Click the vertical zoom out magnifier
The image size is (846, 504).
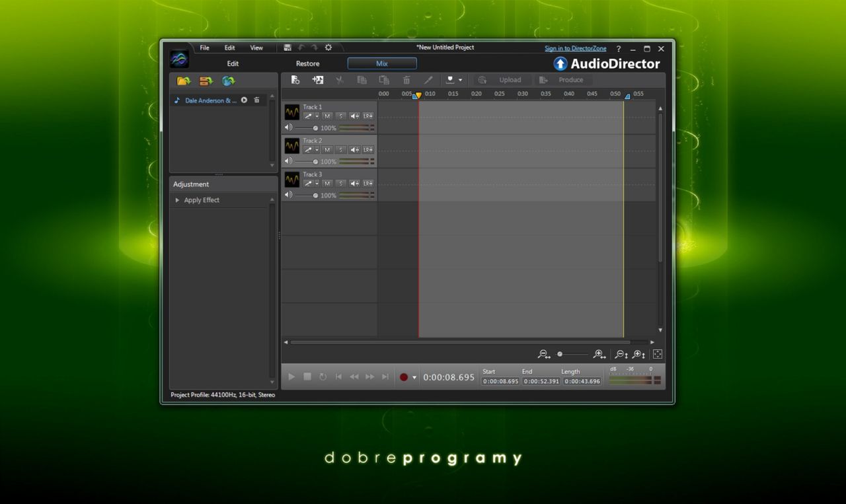(621, 355)
